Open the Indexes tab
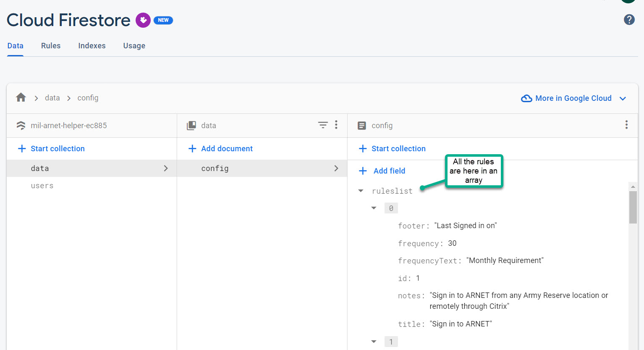The image size is (644, 350). (x=92, y=46)
